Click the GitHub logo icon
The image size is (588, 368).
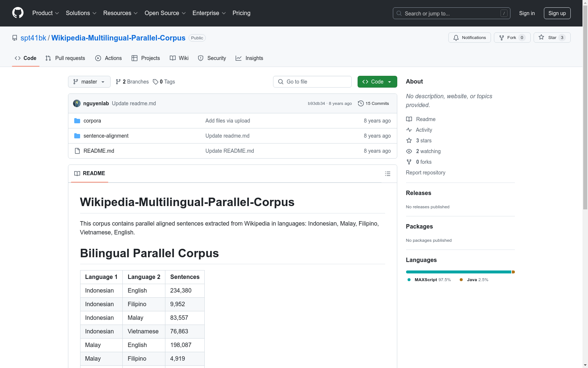click(x=18, y=13)
